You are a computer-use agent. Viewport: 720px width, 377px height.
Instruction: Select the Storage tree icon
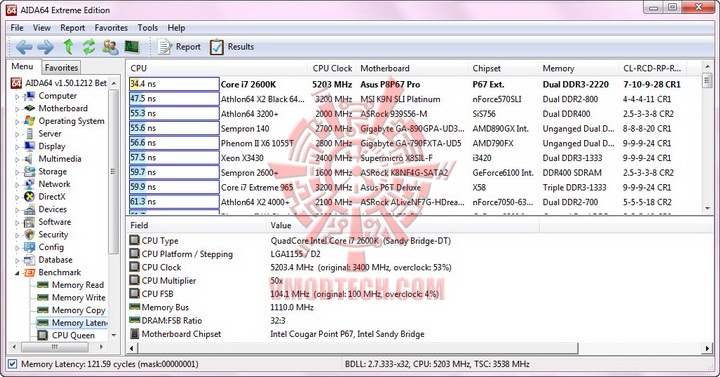point(29,171)
